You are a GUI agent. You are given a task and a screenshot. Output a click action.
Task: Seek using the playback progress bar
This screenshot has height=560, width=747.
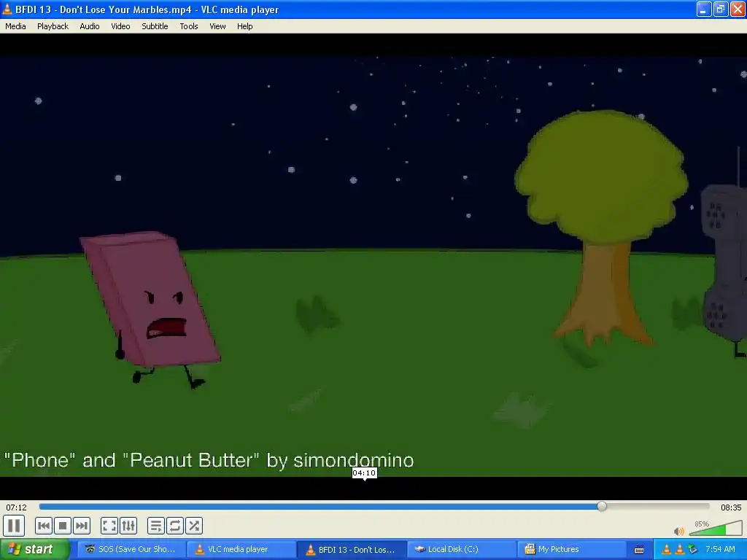point(374,507)
